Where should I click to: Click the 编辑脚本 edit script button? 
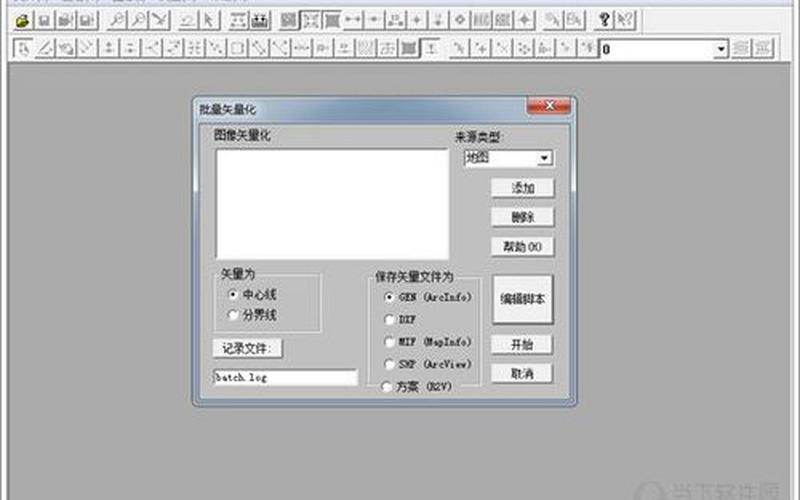pos(522,299)
